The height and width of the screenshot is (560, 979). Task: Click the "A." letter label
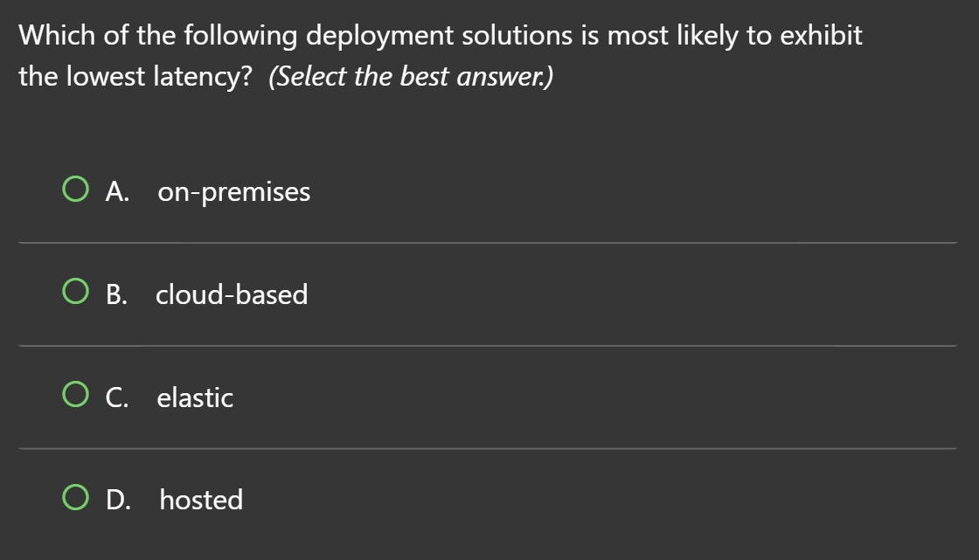(x=117, y=192)
